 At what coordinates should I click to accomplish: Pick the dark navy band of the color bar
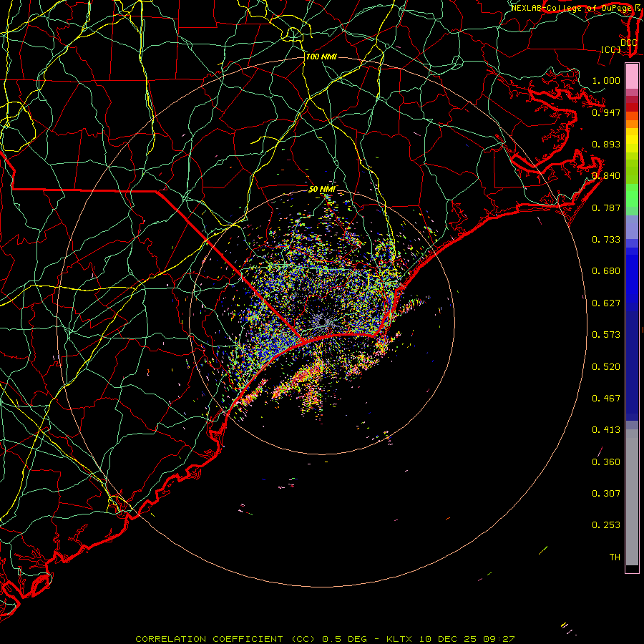632,366
